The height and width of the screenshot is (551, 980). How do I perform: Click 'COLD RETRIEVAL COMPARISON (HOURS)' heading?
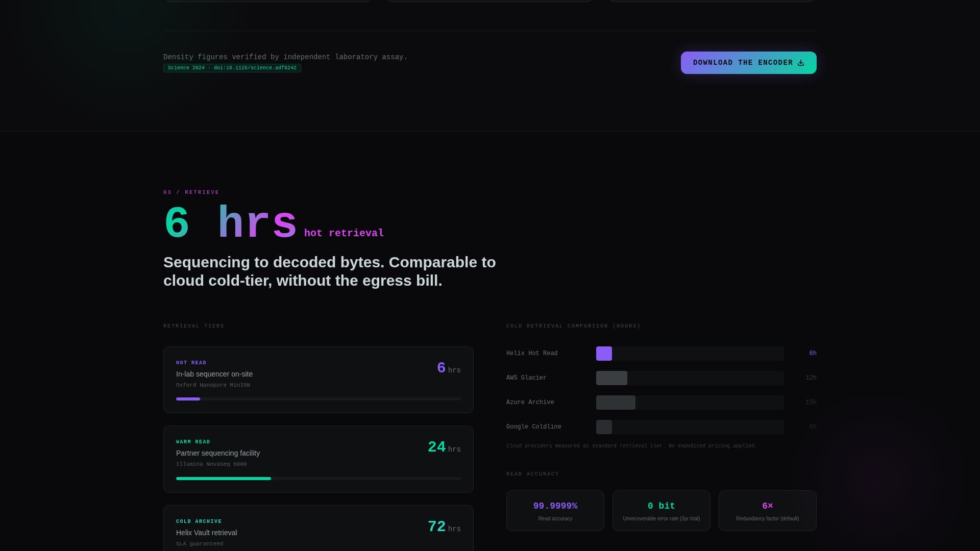point(573,326)
